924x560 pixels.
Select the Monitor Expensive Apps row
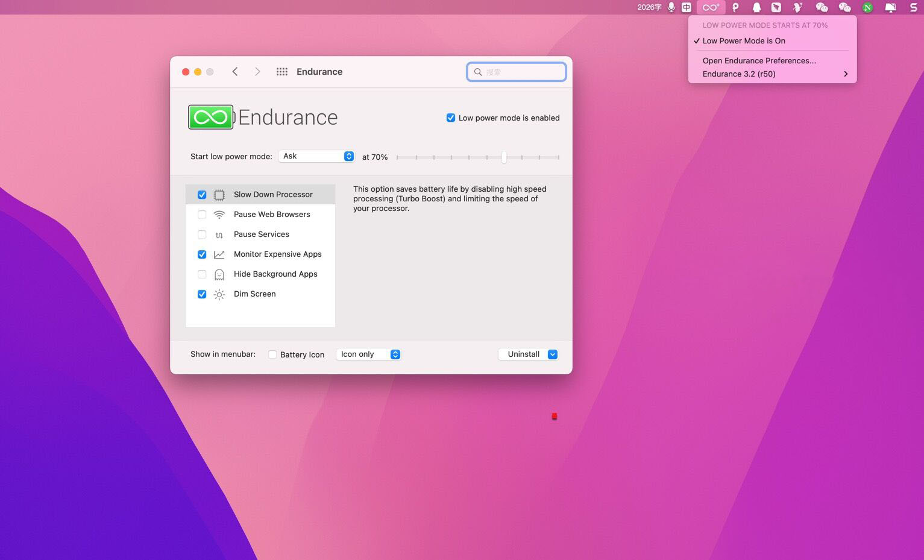tap(260, 254)
